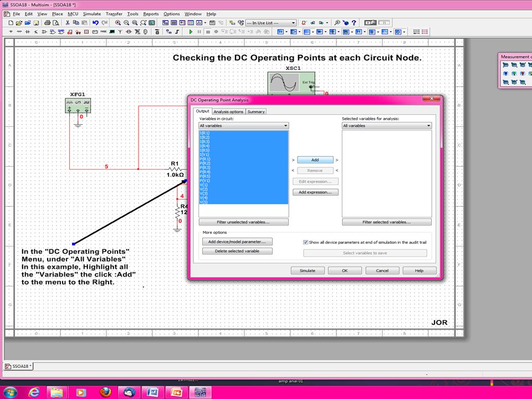The image size is (532, 399).
Task: Select the Output tab
Action: pos(203,111)
